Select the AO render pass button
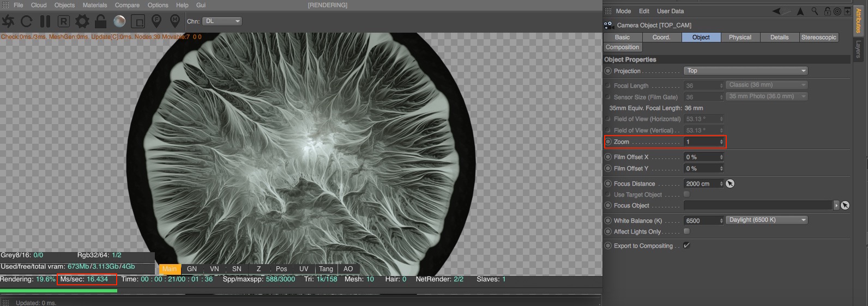 pos(348,269)
